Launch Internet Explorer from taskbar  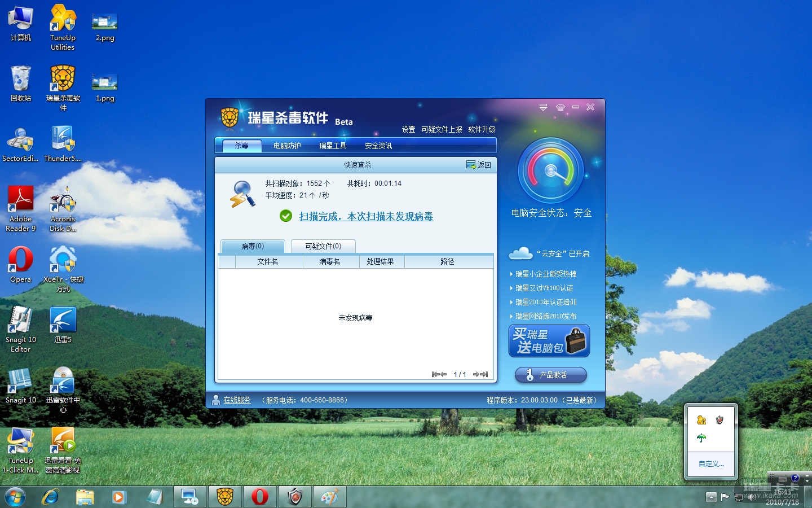click(x=50, y=497)
